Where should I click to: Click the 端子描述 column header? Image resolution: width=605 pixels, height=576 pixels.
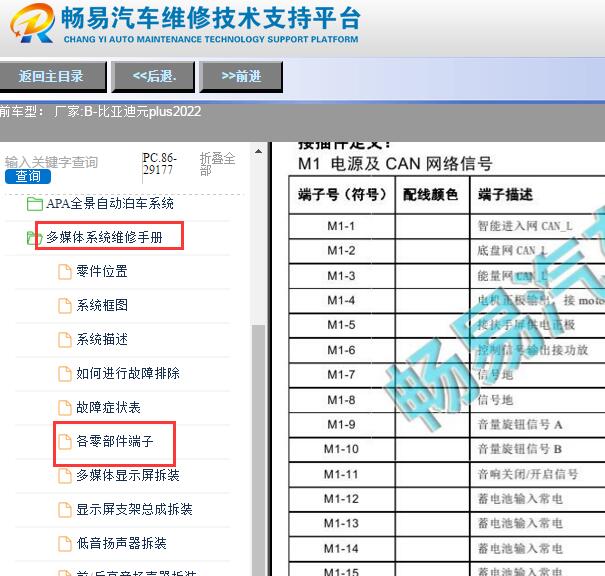point(505,194)
